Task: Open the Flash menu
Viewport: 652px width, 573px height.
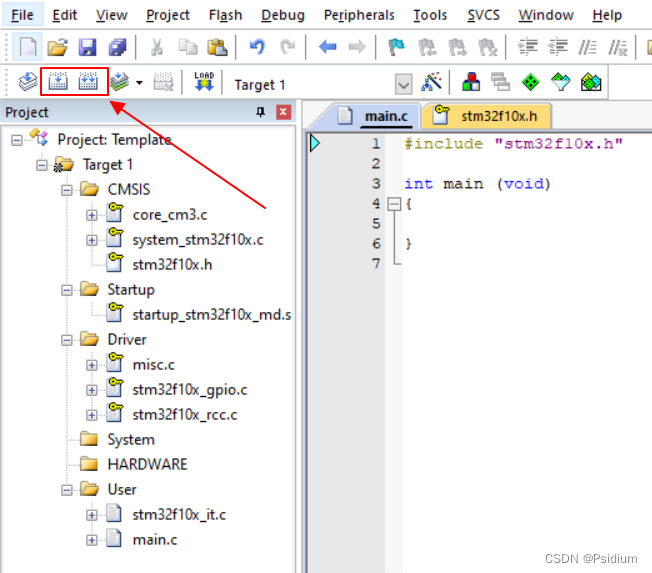Action: click(225, 15)
